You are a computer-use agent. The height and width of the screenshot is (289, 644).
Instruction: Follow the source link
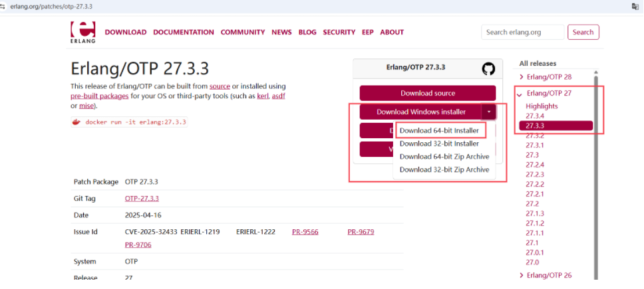[x=220, y=86]
